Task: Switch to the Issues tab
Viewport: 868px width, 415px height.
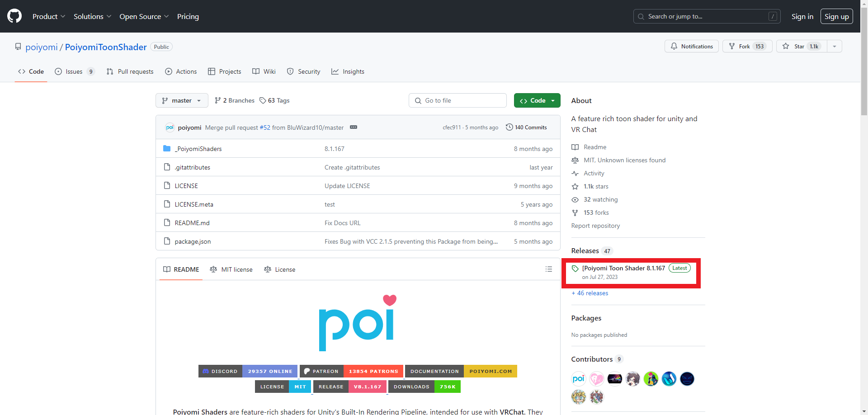Action: [75, 71]
